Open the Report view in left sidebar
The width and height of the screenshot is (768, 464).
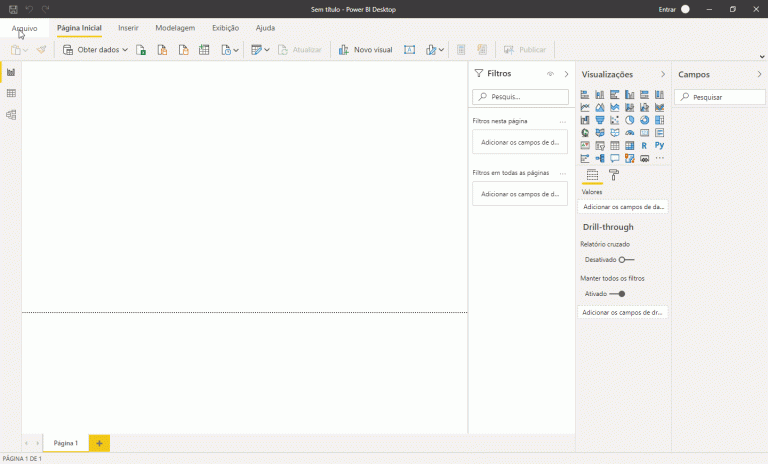coord(11,72)
